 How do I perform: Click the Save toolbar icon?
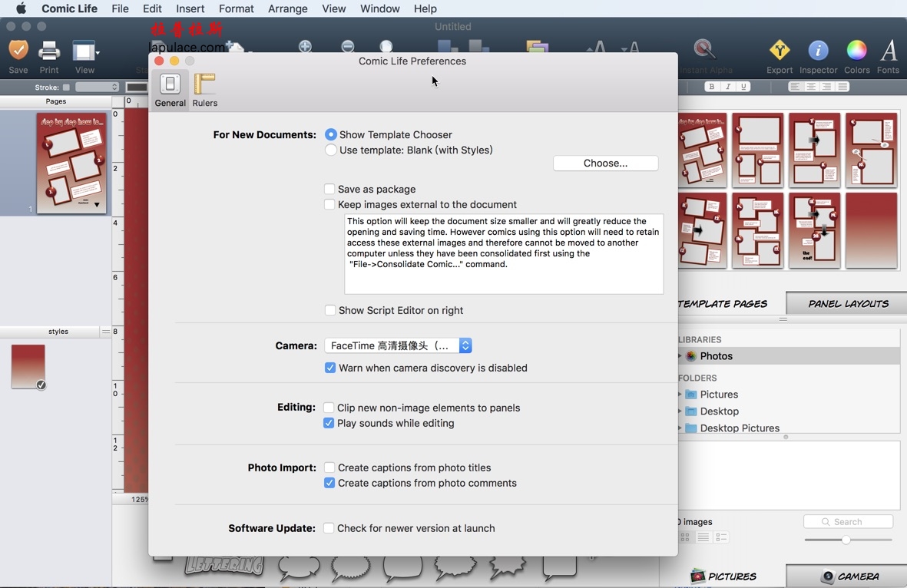click(x=18, y=57)
